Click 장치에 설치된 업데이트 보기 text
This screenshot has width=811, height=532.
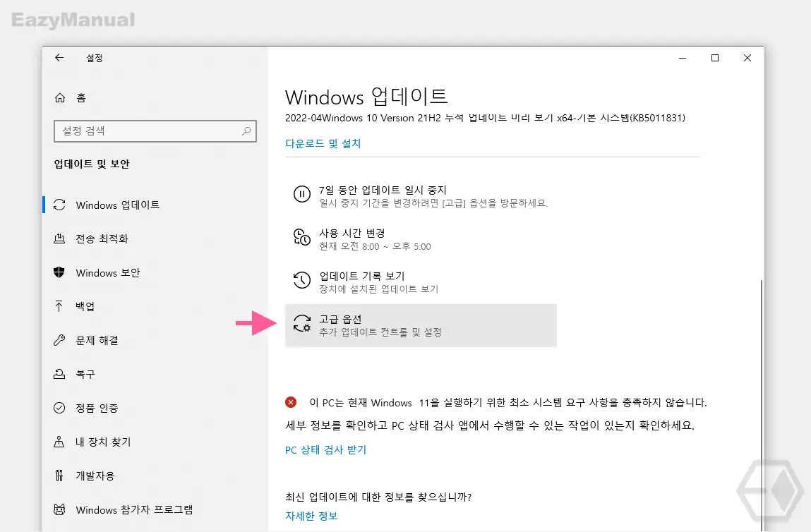point(378,289)
